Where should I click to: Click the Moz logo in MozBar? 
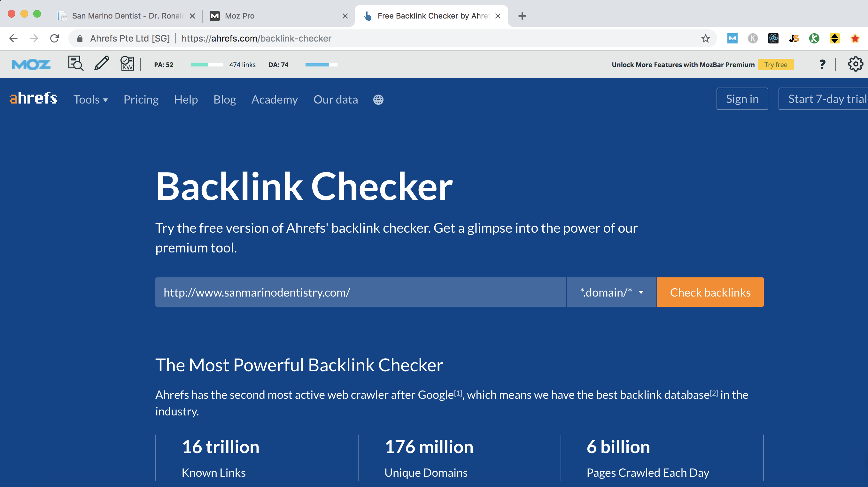31,64
